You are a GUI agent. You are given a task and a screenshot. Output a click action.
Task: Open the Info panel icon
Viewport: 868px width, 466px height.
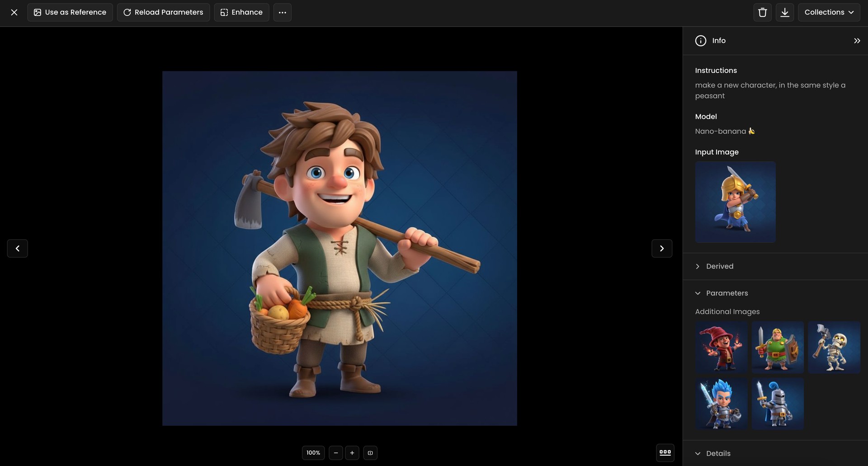701,40
